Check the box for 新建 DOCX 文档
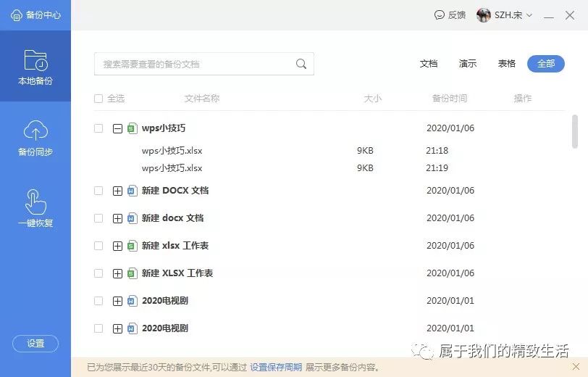Screen dimensions: 588x377 click(98, 191)
